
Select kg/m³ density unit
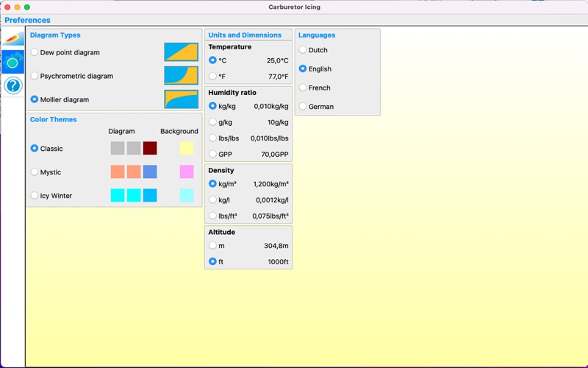click(x=212, y=183)
